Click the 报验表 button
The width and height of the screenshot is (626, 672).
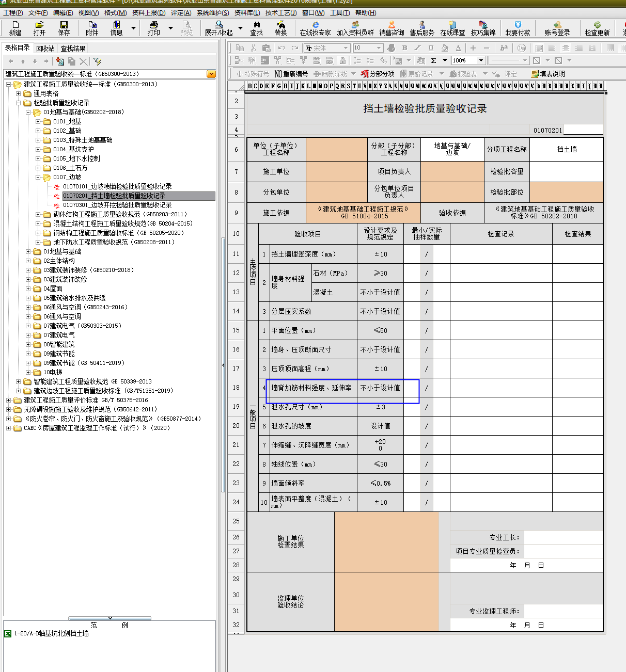[x=463, y=74]
